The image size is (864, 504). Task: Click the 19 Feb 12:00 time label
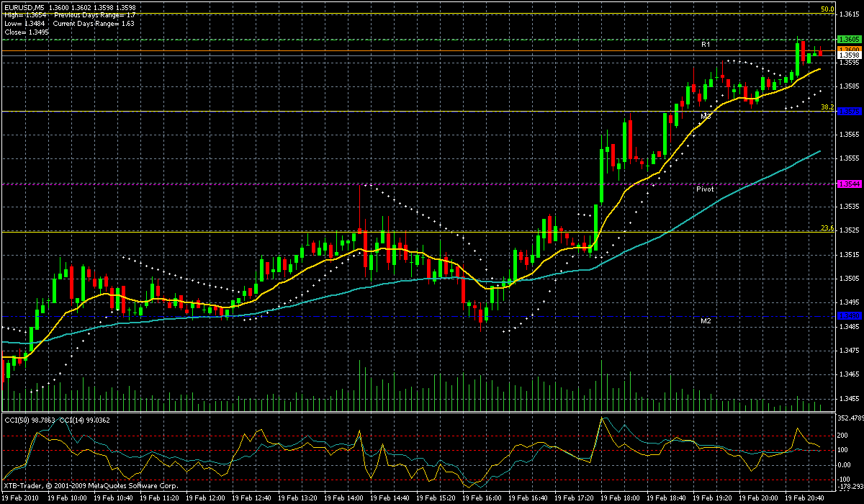pyautogui.click(x=206, y=498)
